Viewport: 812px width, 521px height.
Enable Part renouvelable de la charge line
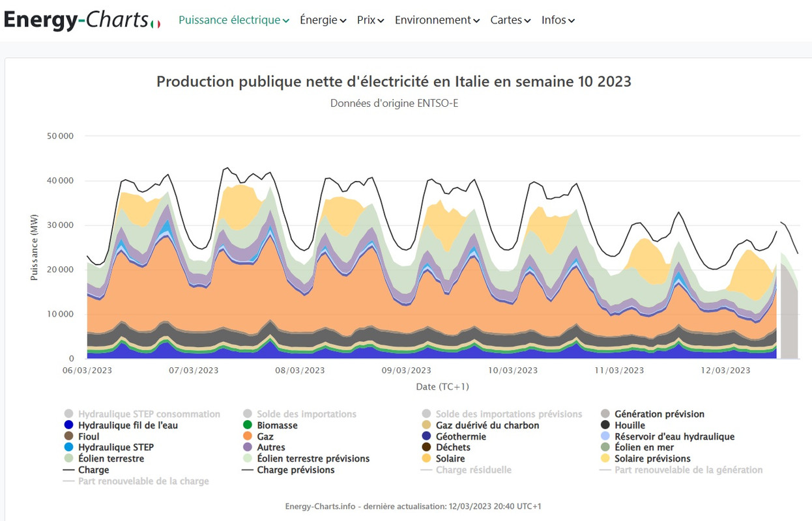tap(136, 481)
